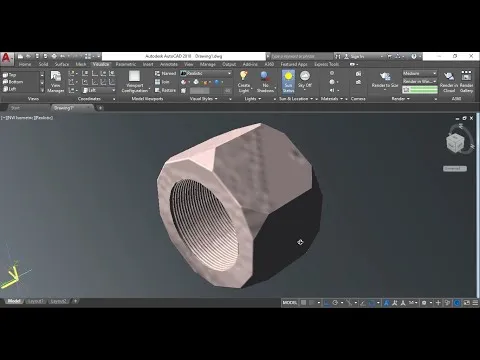Click Sign In in the title bar
This screenshot has height=360, width=480.
(x=357, y=57)
